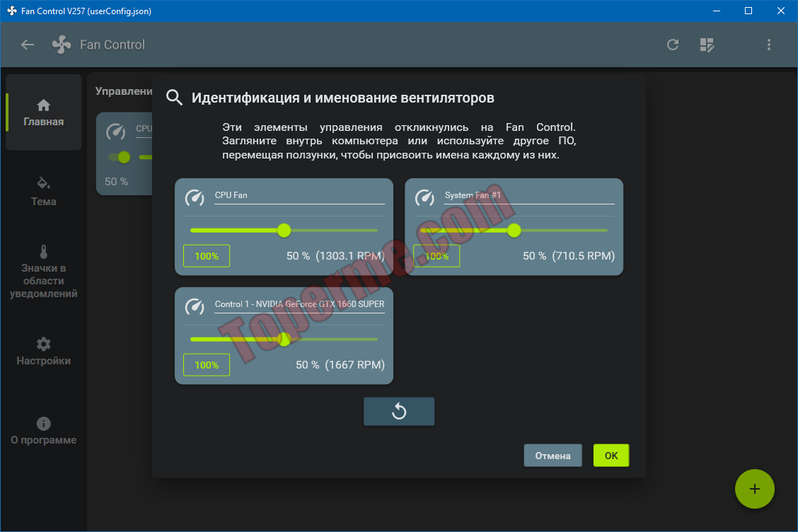Open the О программе page
This screenshot has width=798, height=532.
44,432
